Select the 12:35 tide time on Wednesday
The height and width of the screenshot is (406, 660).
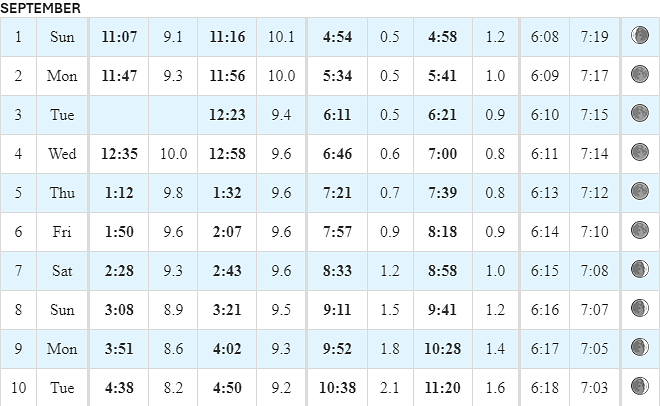[119, 154]
